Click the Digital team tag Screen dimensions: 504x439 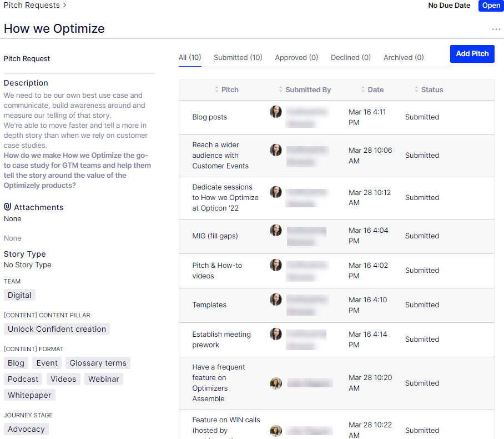pyautogui.click(x=19, y=295)
